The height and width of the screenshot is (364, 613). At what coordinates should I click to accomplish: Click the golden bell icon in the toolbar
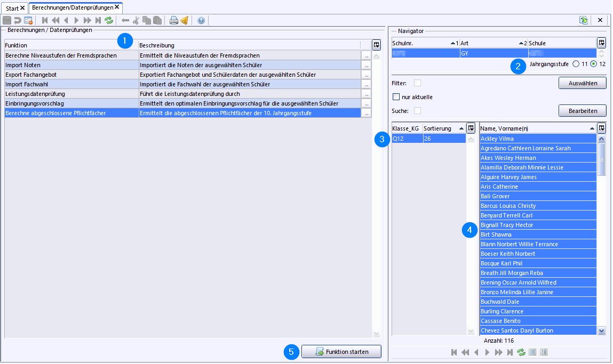pos(185,20)
